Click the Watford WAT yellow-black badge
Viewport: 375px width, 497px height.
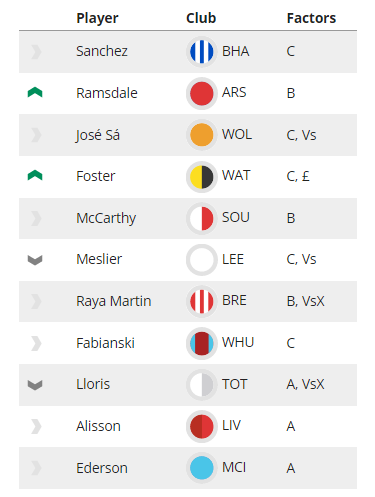click(x=201, y=177)
